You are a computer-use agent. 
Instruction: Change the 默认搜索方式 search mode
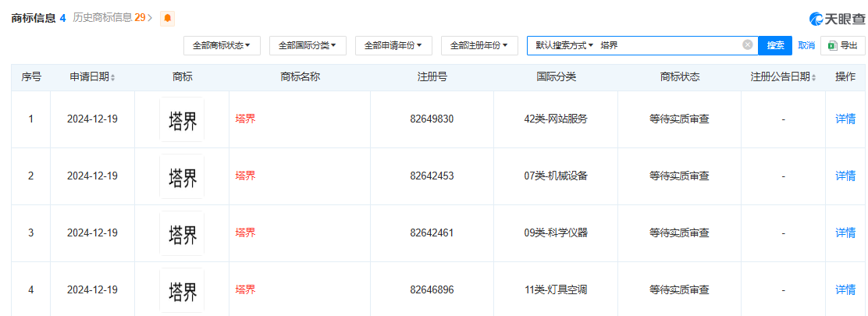tap(564, 46)
